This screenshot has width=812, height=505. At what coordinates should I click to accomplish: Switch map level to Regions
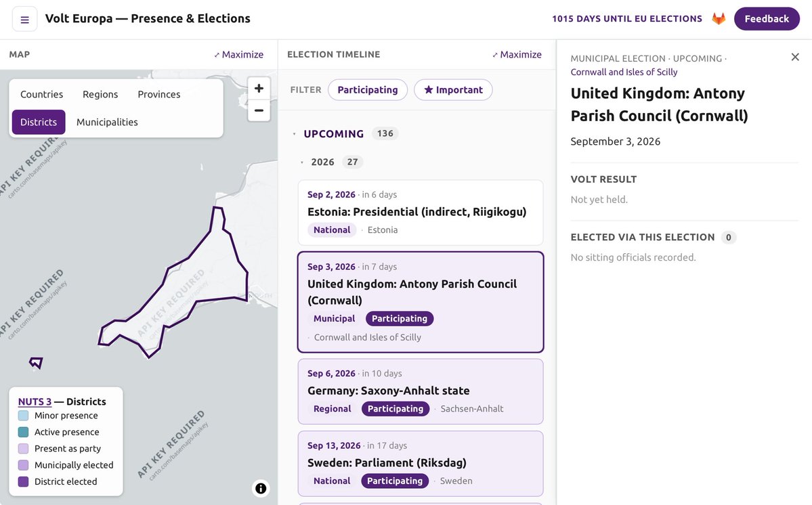(x=100, y=94)
